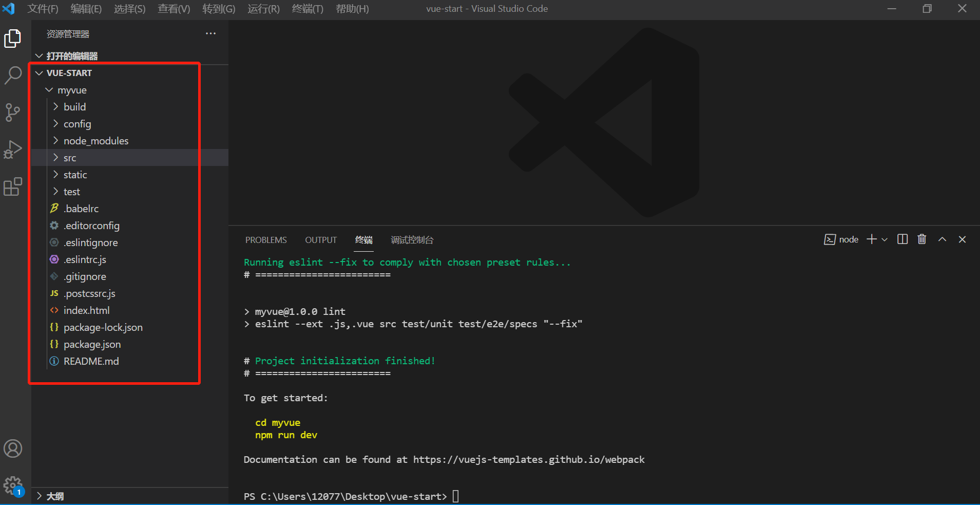Kill the active terminal
Viewport: 980px width, 505px height.
tap(921, 239)
